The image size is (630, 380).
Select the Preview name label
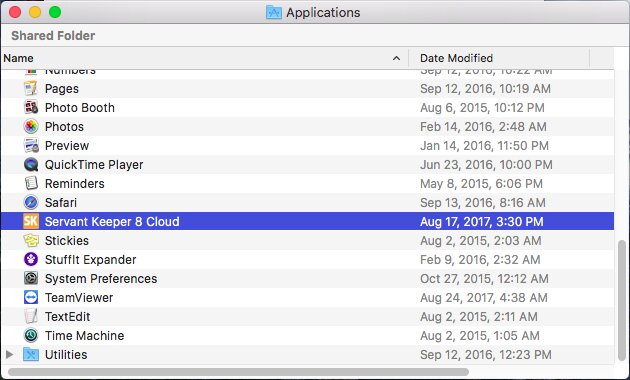tap(67, 145)
